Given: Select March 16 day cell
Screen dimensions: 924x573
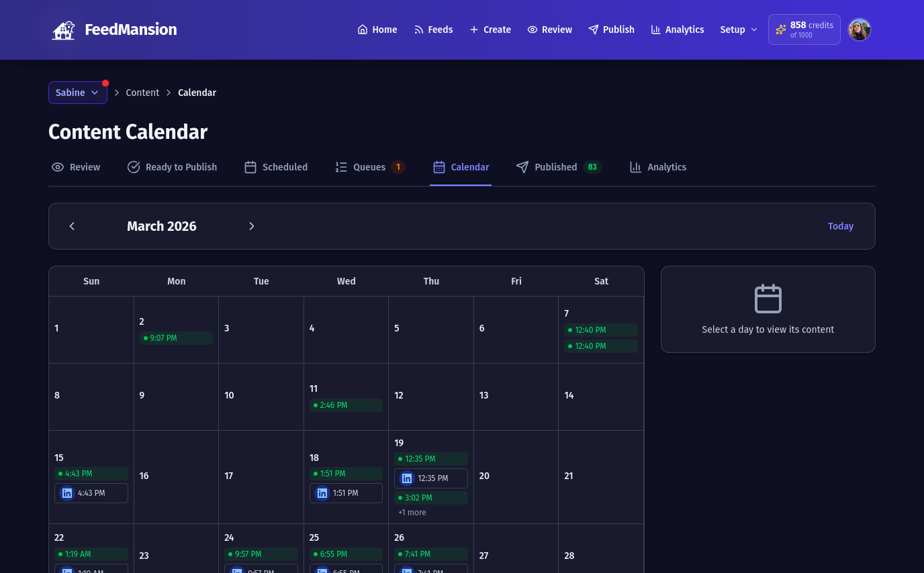Looking at the screenshot, I should tap(176, 477).
